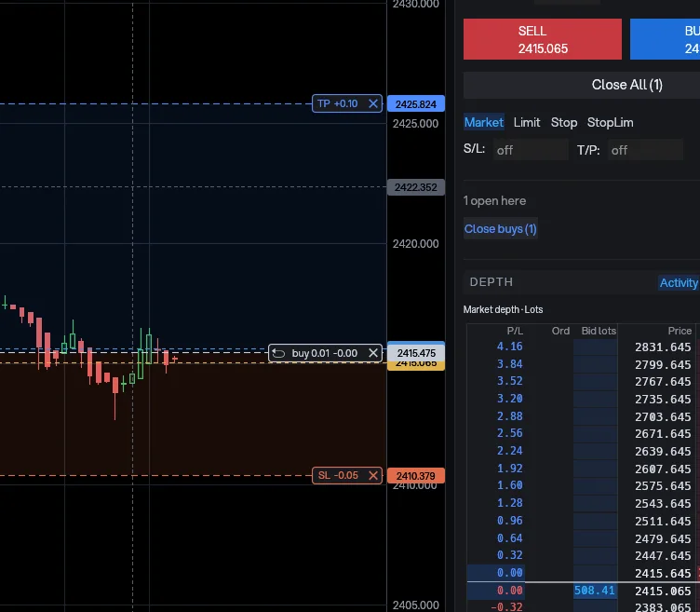This screenshot has height=612, width=700.
Task: Close the buy 0.01 position on the chart
Action: coord(373,353)
